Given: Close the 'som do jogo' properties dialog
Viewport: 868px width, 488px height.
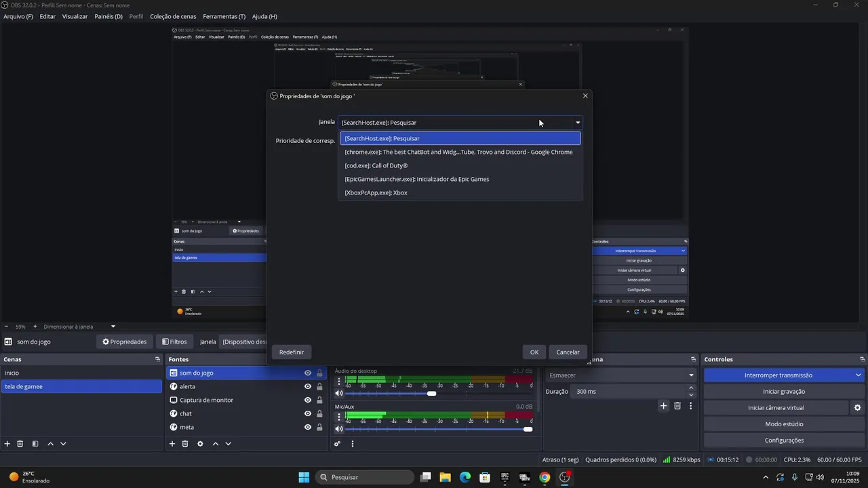Looking at the screenshot, I should tap(585, 96).
